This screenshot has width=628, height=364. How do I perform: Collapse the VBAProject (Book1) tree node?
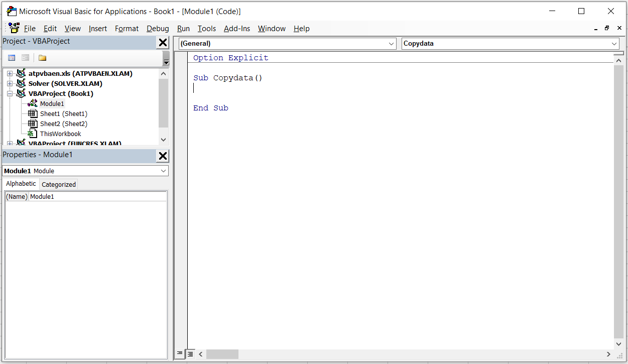10,94
